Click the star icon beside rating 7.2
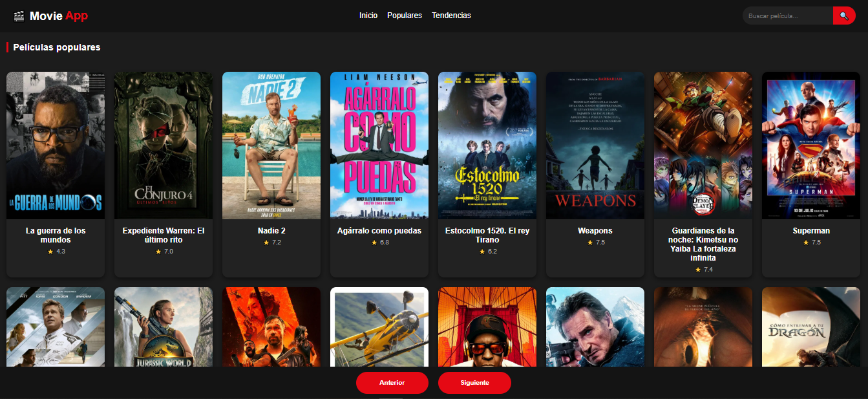The image size is (868, 399). 266,243
